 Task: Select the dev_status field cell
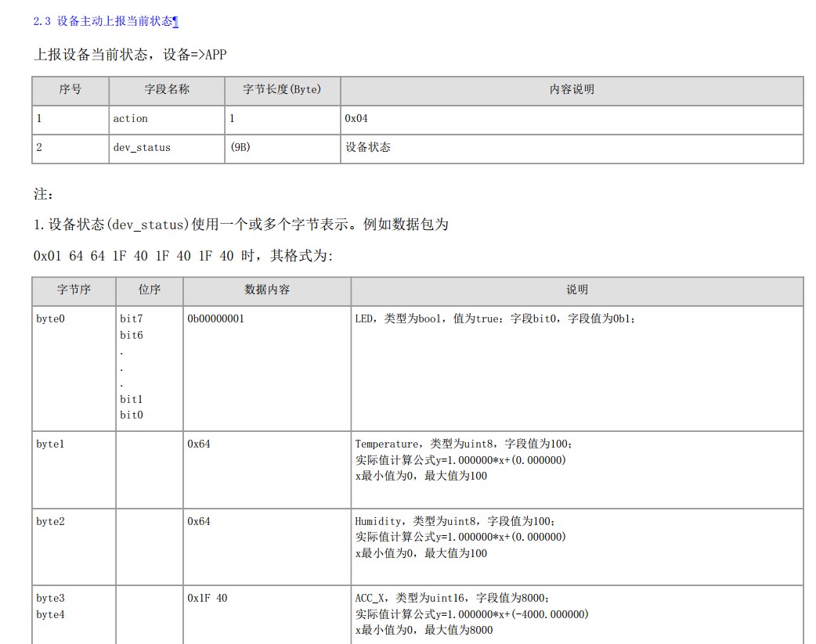click(x=142, y=148)
